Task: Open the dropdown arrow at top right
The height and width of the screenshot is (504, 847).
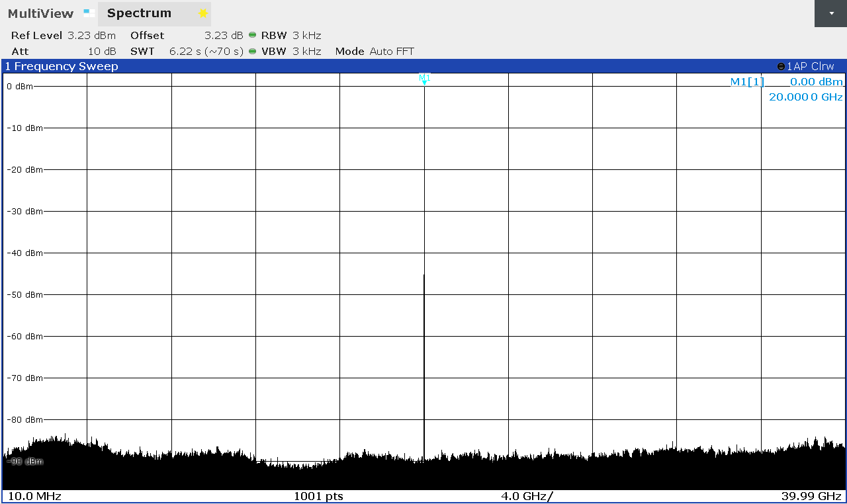Action: pos(830,13)
